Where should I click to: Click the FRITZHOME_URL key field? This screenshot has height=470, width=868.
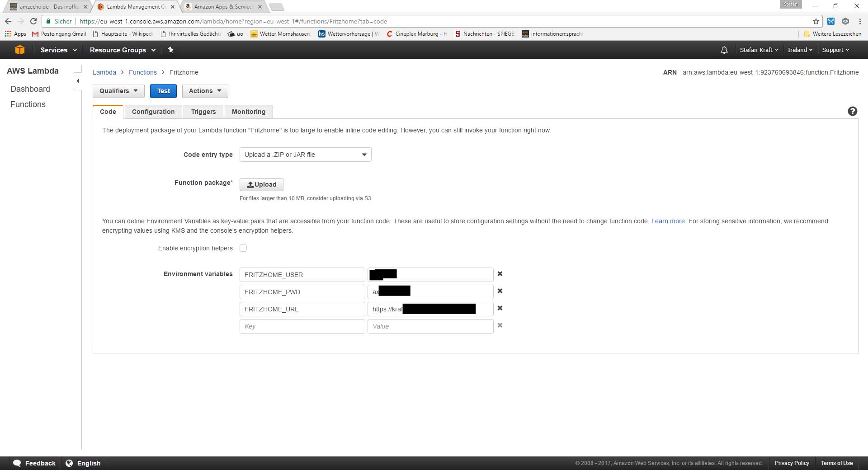click(x=302, y=309)
